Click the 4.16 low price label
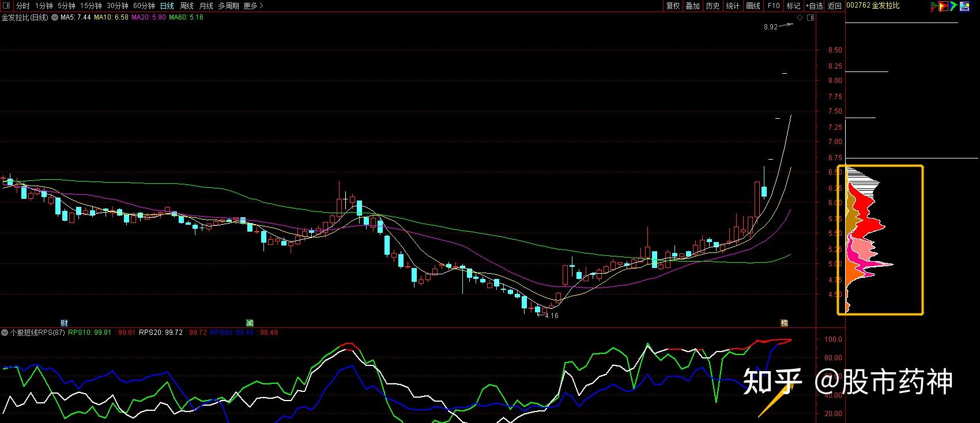 coord(552,316)
